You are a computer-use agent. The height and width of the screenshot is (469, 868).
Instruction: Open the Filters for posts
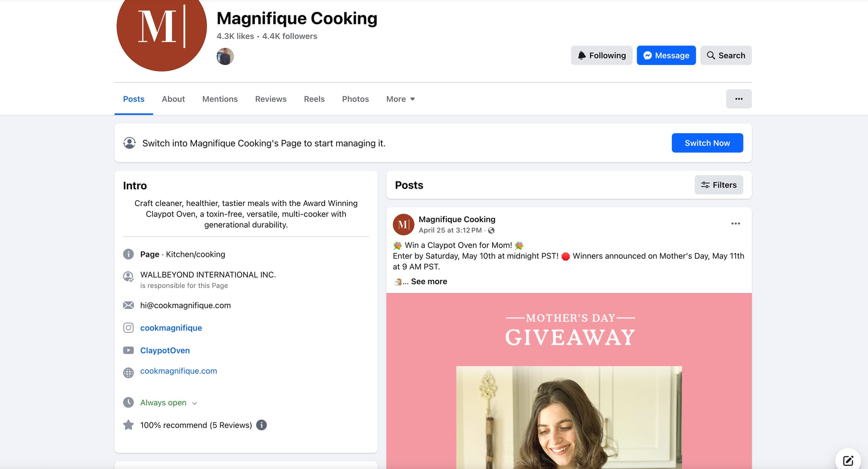tap(719, 185)
